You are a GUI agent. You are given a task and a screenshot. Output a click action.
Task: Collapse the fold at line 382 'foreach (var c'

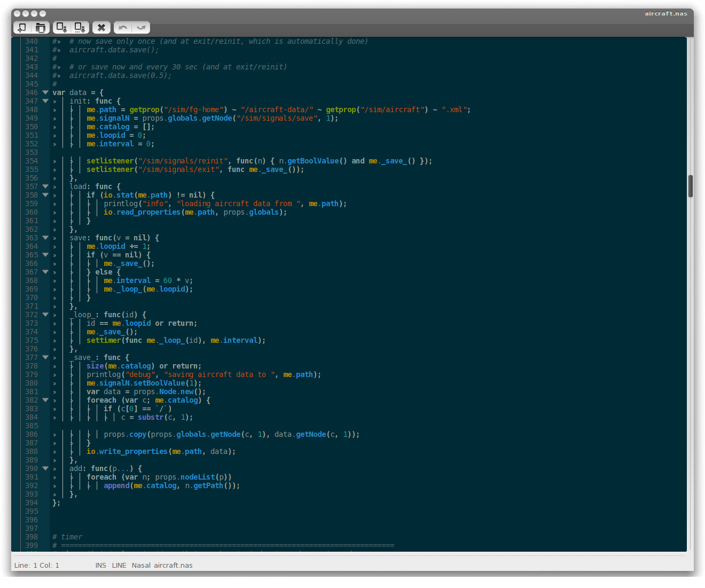[x=45, y=400]
